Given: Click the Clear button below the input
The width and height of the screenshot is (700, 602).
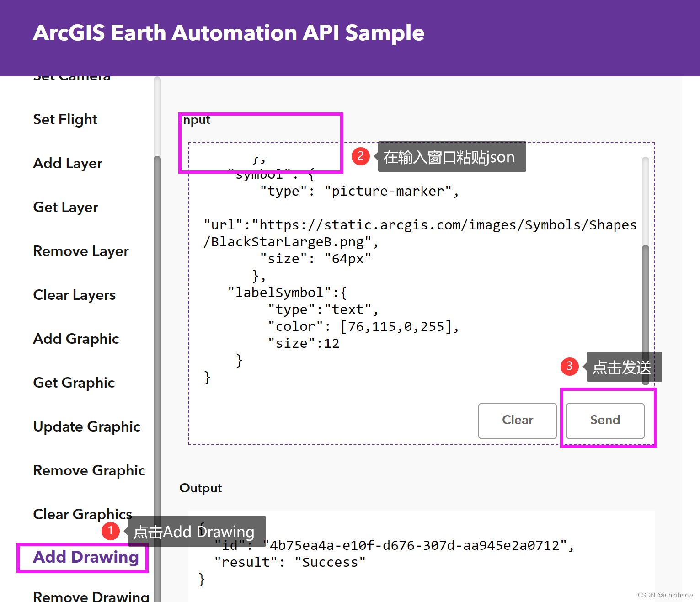Looking at the screenshot, I should tap(518, 421).
